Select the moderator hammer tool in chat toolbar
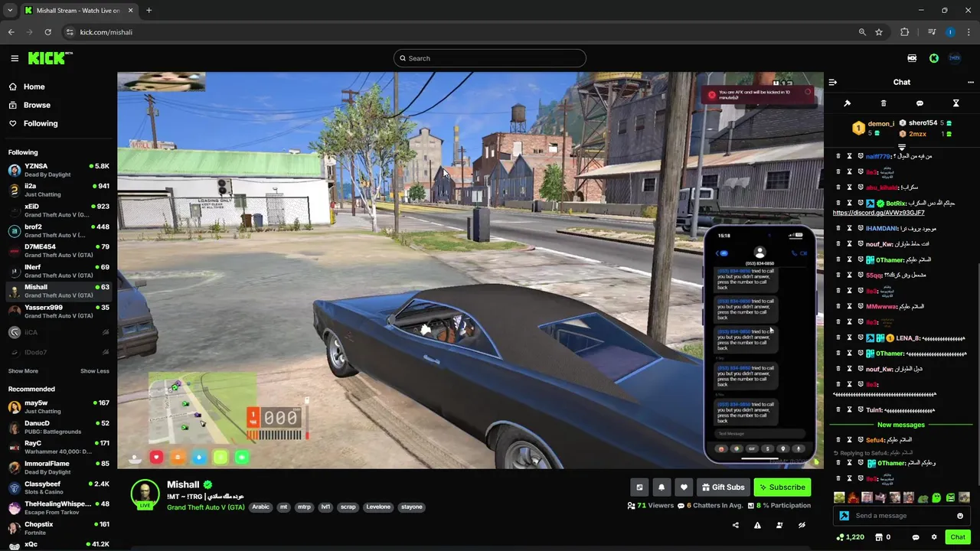Image resolution: width=980 pixels, height=551 pixels. click(848, 103)
